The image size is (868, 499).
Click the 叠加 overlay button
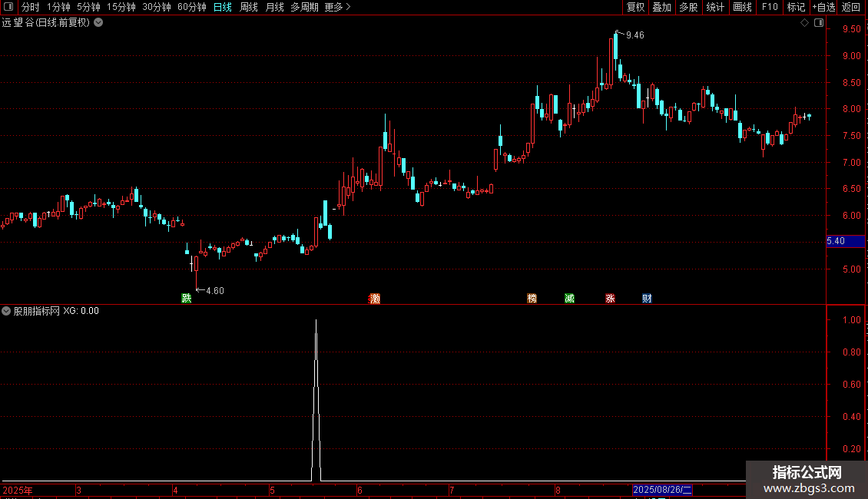pyautogui.click(x=662, y=7)
